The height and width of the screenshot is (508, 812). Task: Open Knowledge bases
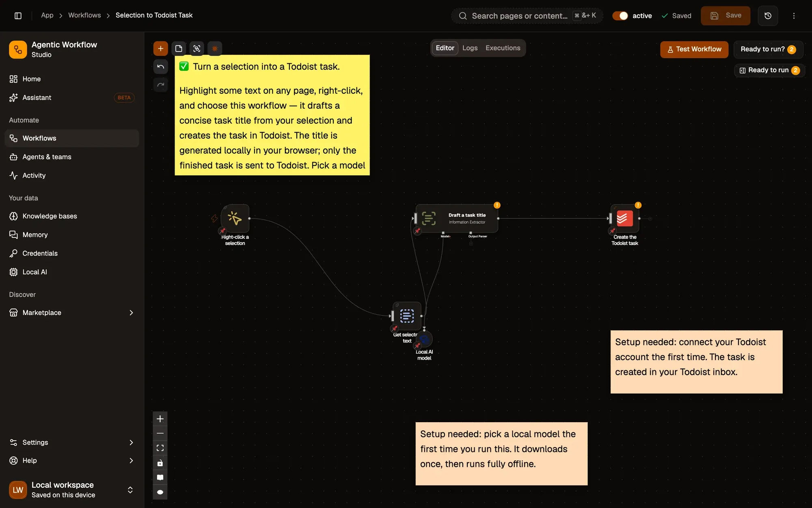[72, 216]
